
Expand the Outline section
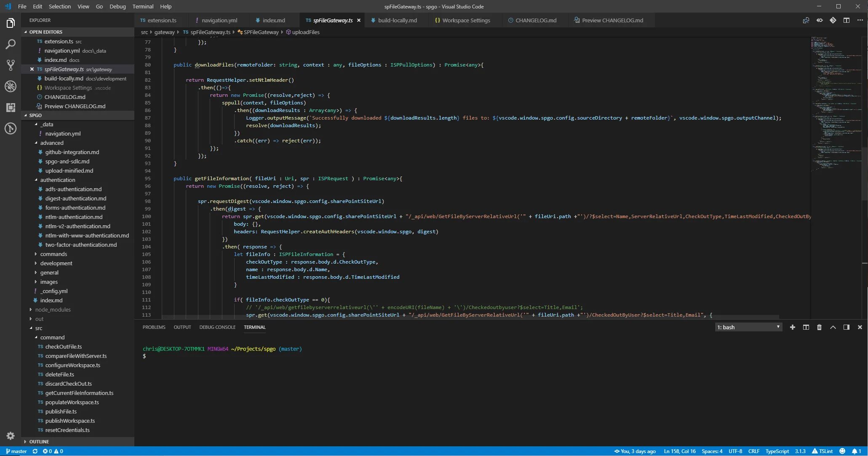pyautogui.click(x=78, y=442)
